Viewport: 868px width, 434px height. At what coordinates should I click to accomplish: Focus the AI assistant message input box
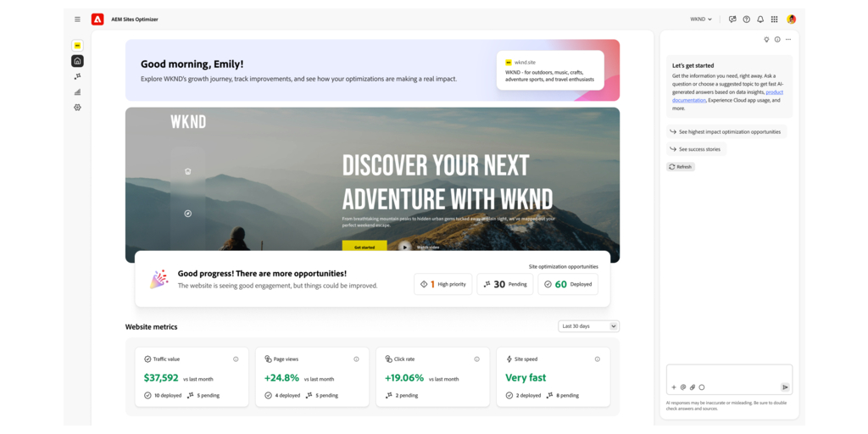(729, 374)
